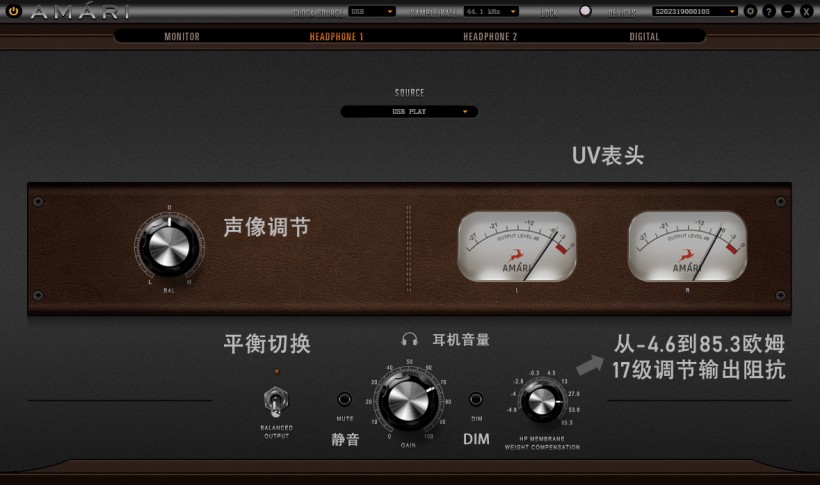The width and height of the screenshot is (820, 485).
Task: Minimize the AMÁRI control panel window
Action: coord(788,11)
